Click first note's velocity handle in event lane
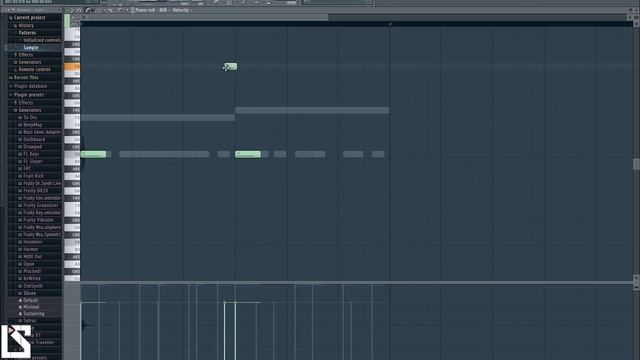This screenshot has width=640, height=360. tap(81, 302)
